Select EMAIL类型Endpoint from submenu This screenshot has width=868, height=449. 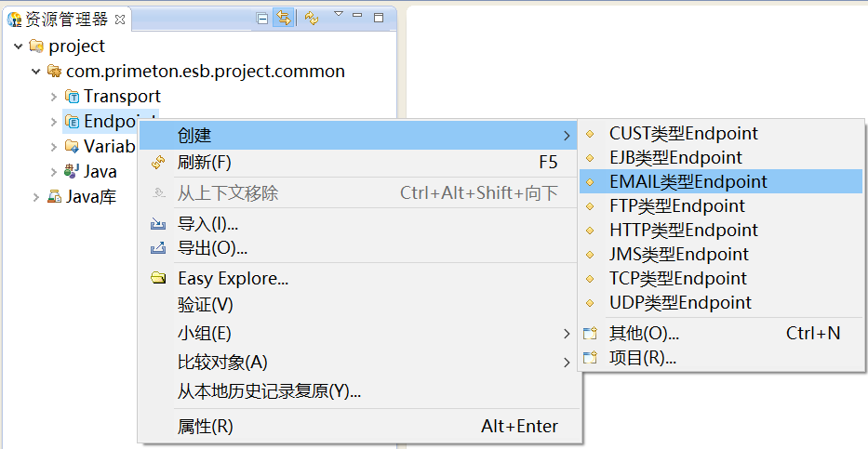(688, 181)
